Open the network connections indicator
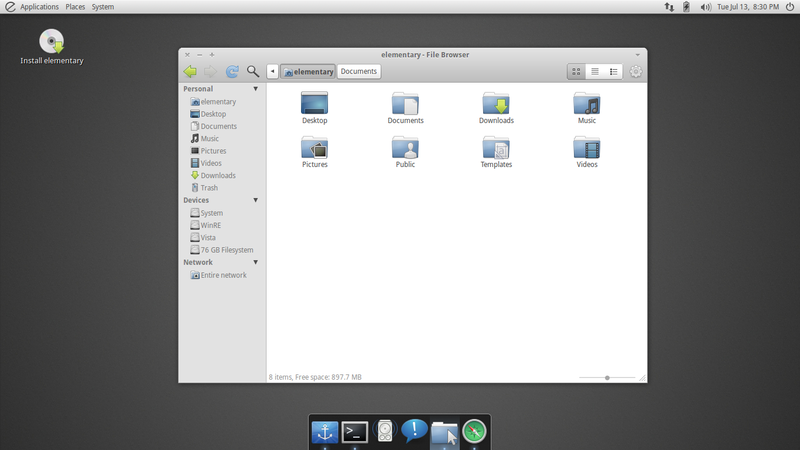The height and width of the screenshot is (450, 800). pyautogui.click(x=669, y=7)
